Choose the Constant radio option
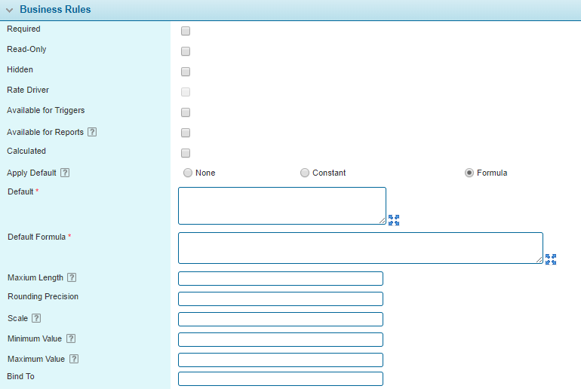This screenshot has width=581, height=392. 305,173
